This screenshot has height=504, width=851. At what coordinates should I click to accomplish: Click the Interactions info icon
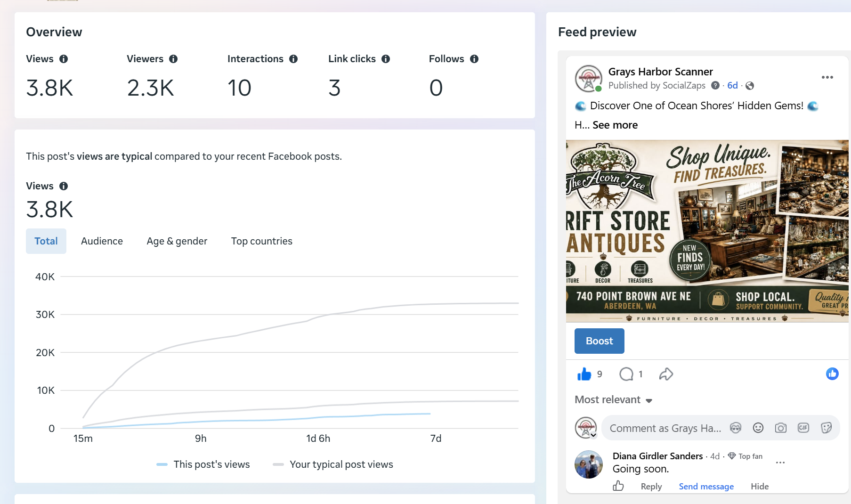(x=293, y=59)
